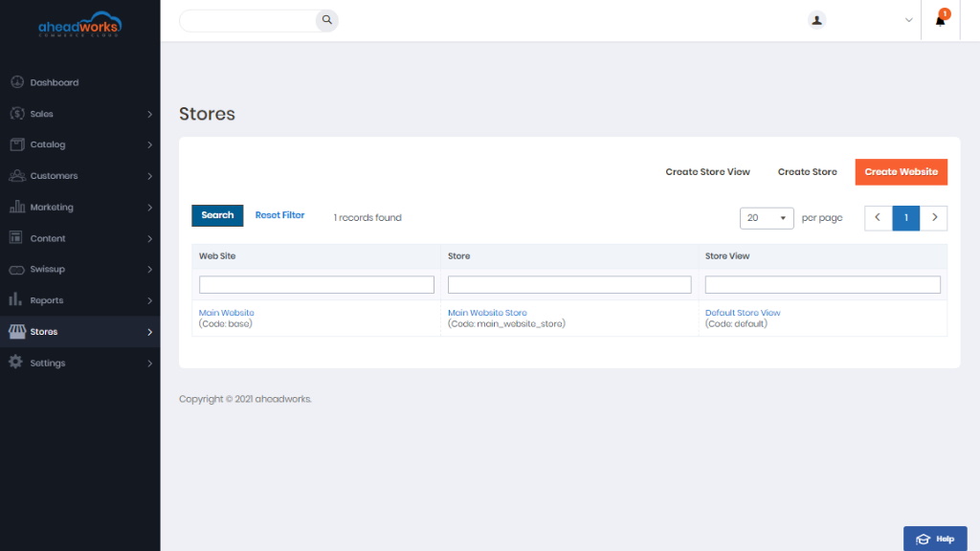
Task: Click the Reset Filter link
Action: 279,215
